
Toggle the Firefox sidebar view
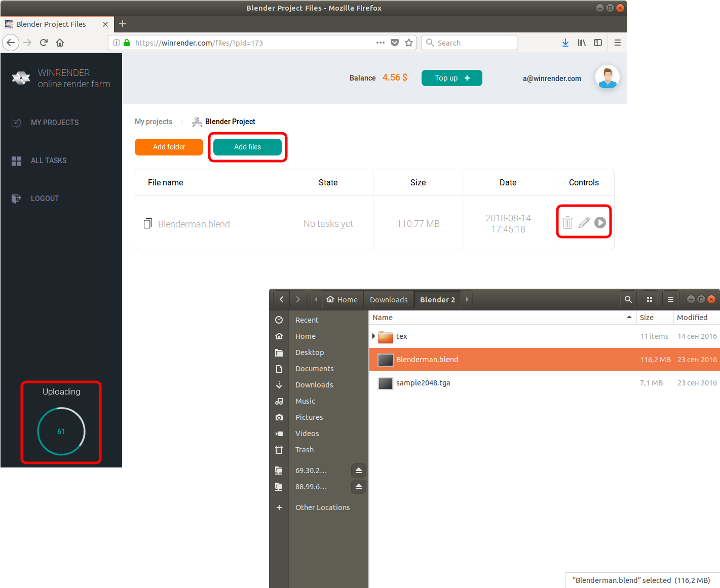tap(598, 43)
